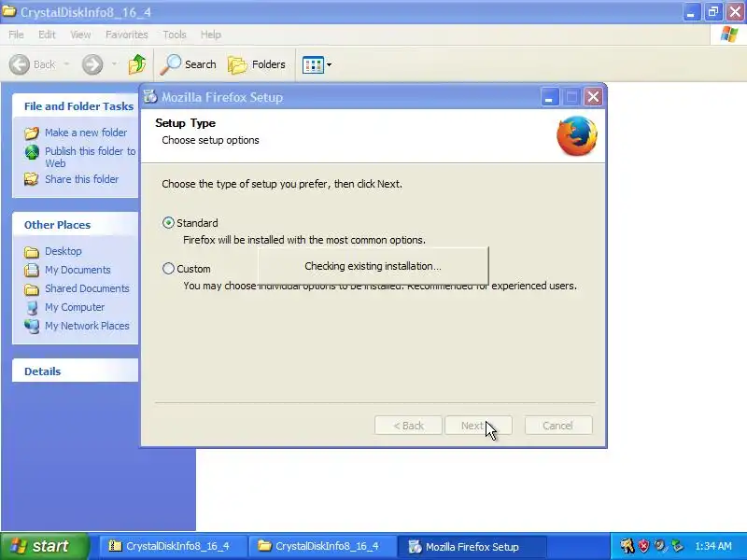Click the Firefox logo in setup header
The image size is (747, 560).
click(x=577, y=136)
